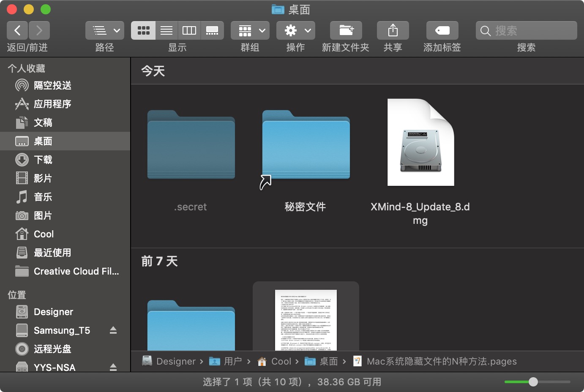Switch to column view

pyautogui.click(x=189, y=30)
